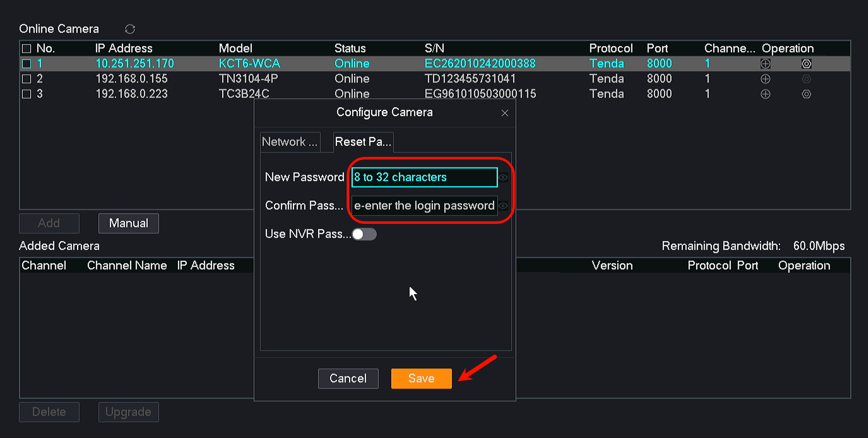
Task: Click add icon for camera 10.251.251.170
Action: coord(765,64)
